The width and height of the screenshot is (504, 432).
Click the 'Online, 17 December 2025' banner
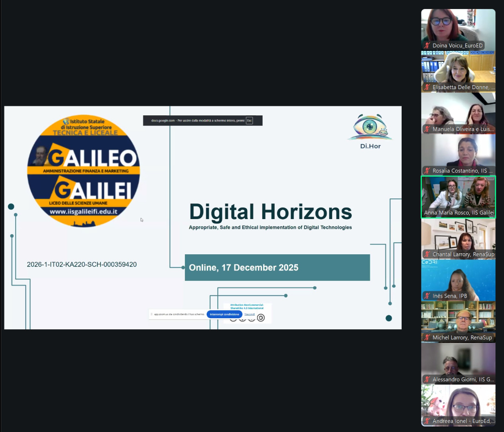pos(277,267)
